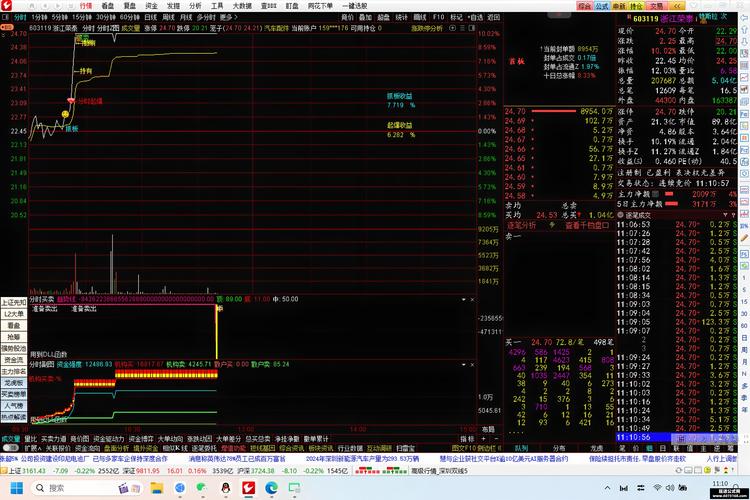The height and width of the screenshot is (500, 750).
Task: Click the red buy-order bar at 24.70
Action: click(x=558, y=111)
